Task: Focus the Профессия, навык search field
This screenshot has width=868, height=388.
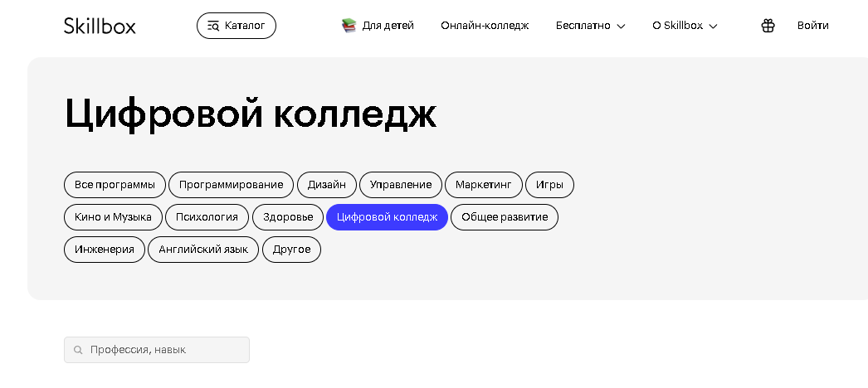Action: [x=157, y=350]
